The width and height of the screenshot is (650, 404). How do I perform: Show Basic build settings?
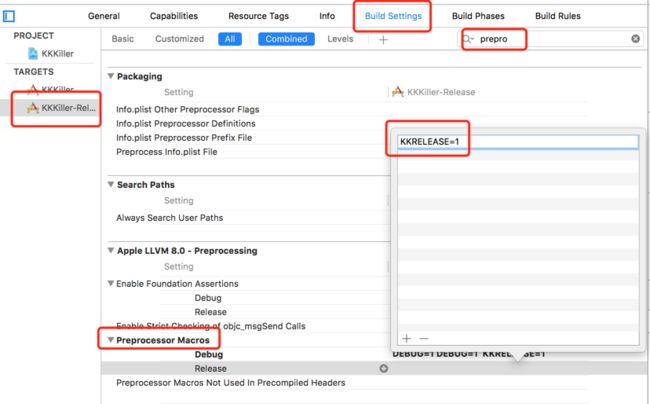click(x=123, y=39)
